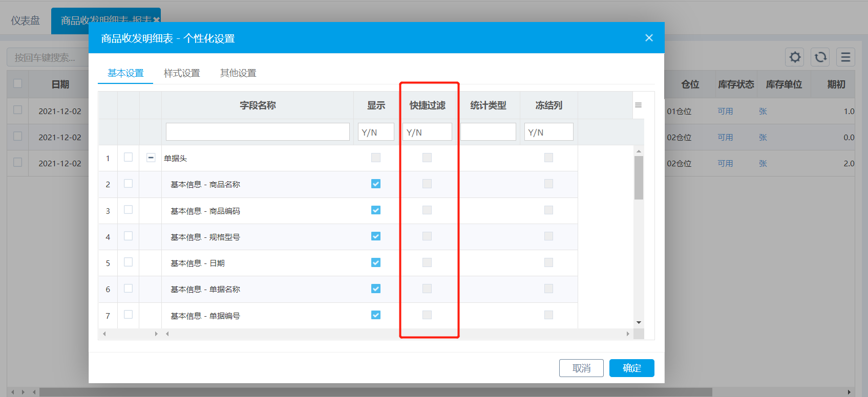Open the settings gear icon in background toolbar
The width and height of the screenshot is (868, 397).
795,57
